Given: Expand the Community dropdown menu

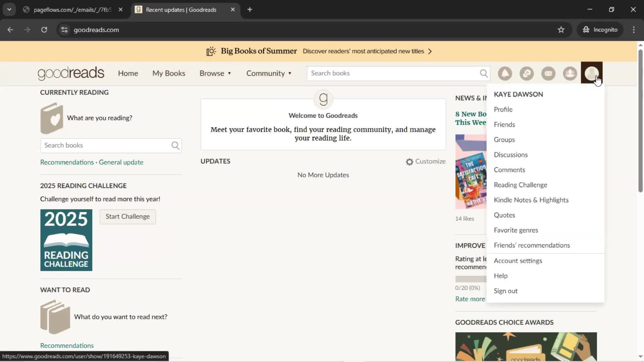Looking at the screenshot, I should coord(269,73).
